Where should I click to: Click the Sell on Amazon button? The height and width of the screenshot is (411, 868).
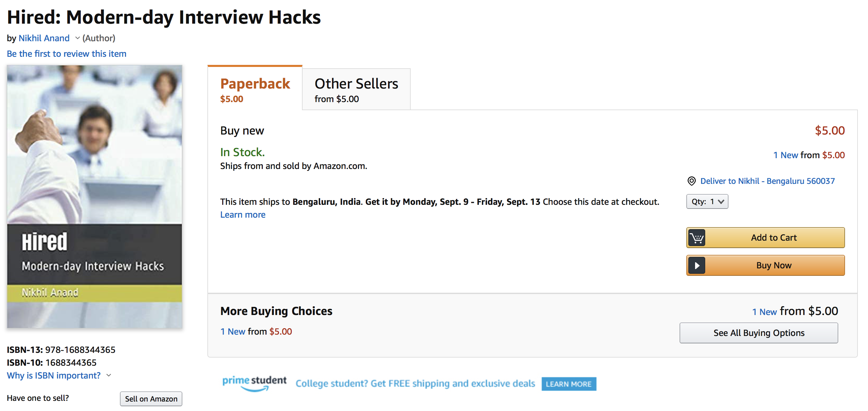click(x=151, y=399)
